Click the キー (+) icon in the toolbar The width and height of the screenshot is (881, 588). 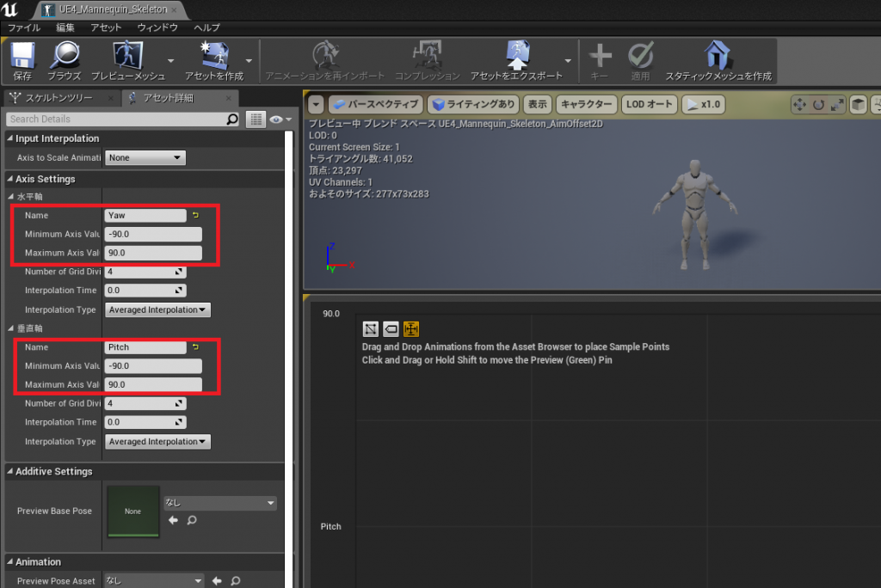(599, 58)
